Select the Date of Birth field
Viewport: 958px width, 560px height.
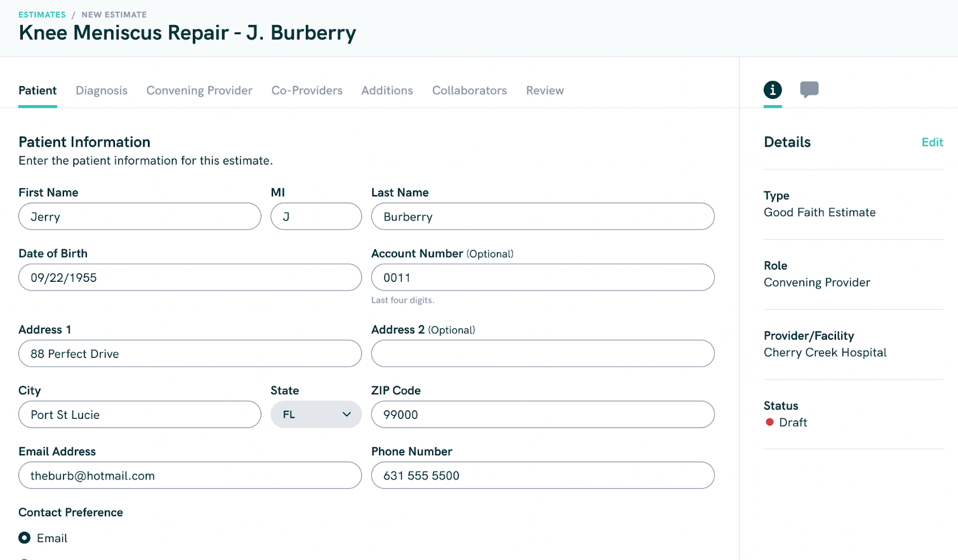(190, 278)
